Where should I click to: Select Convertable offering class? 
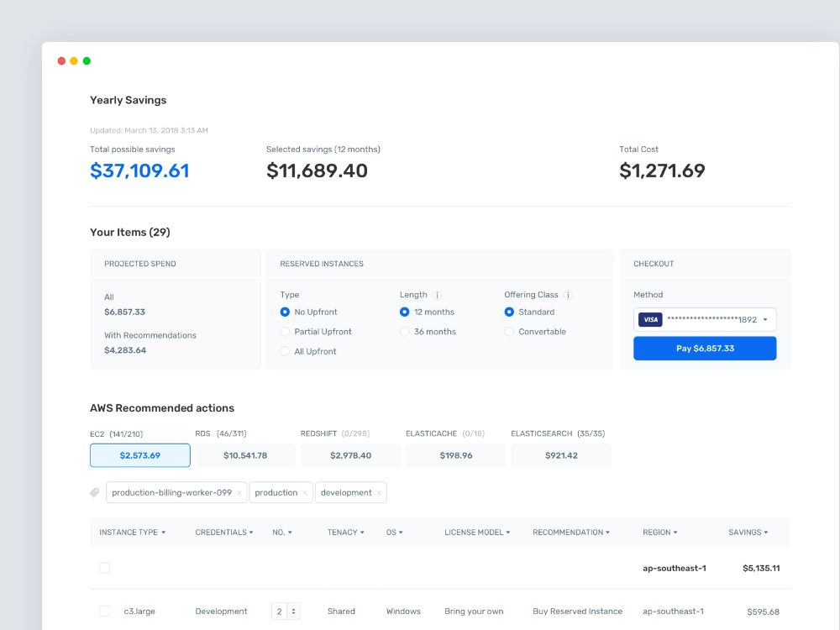510,332
